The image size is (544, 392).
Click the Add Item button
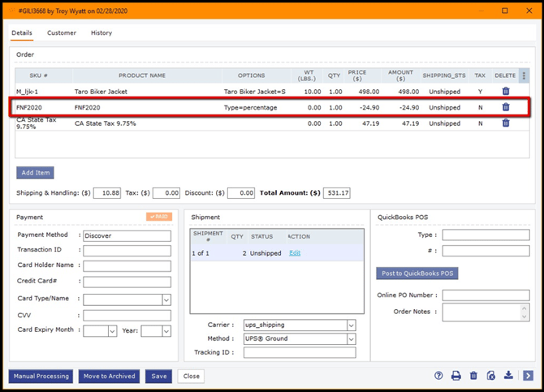click(x=36, y=173)
